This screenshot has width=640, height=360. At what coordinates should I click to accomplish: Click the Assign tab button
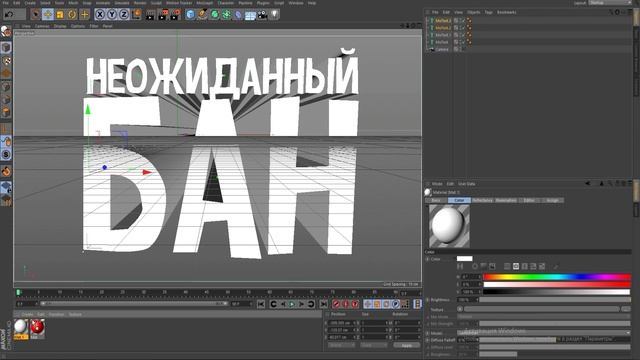[552, 200]
